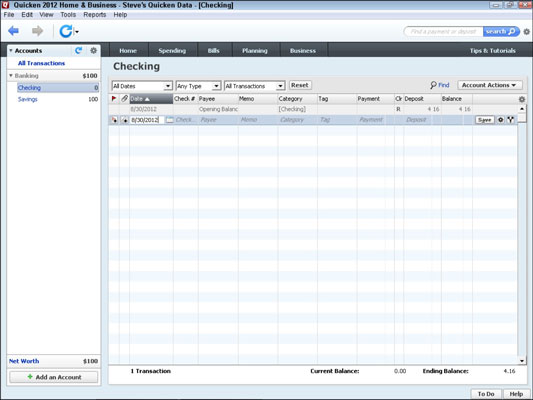Switch to the Spending tab
533x400 pixels.
tap(172, 51)
